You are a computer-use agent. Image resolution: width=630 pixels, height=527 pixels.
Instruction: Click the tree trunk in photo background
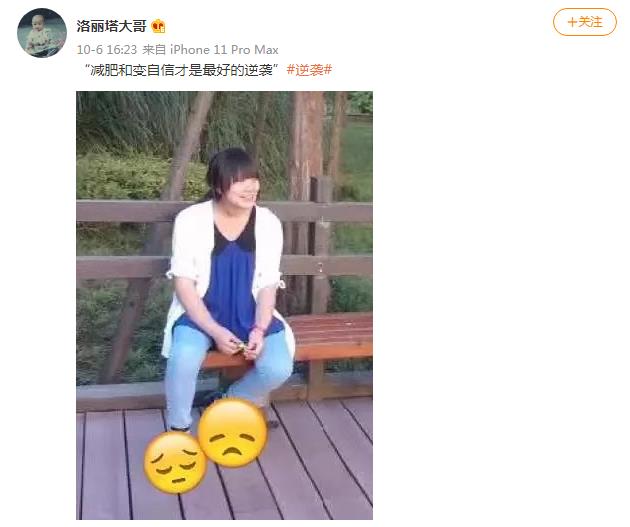pyautogui.click(x=307, y=145)
